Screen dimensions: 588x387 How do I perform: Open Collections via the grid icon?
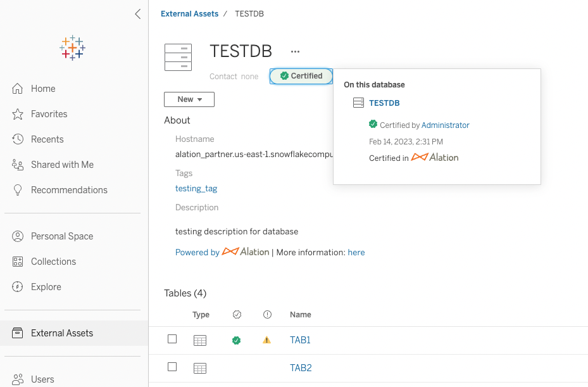pyautogui.click(x=17, y=262)
